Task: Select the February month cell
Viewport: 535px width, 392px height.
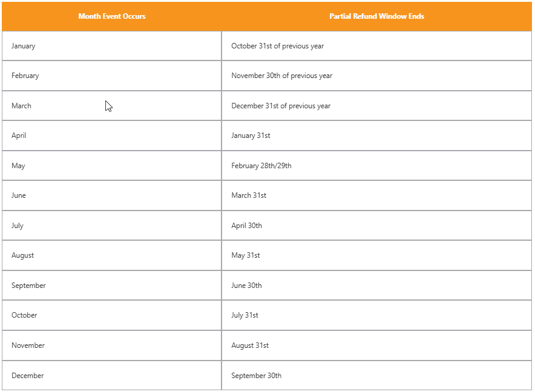Action: tap(111, 76)
